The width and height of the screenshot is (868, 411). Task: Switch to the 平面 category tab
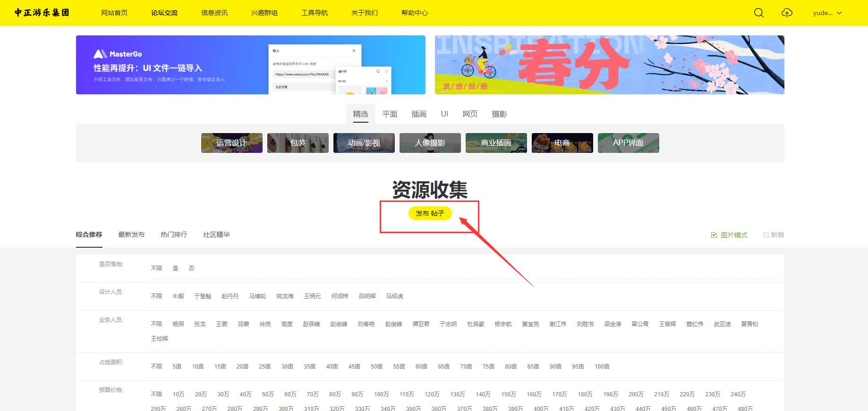point(390,114)
